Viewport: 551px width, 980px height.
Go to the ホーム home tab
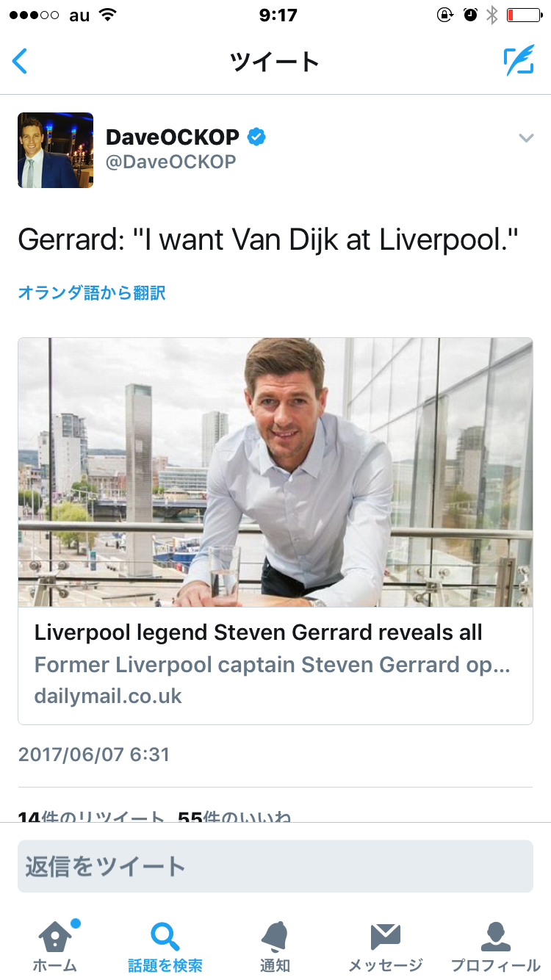(55, 946)
